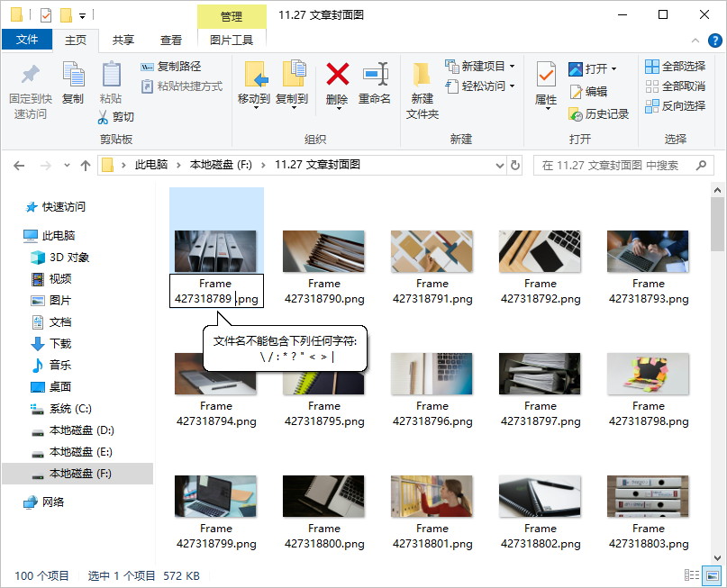Click the Cut (剪切) scissors icon
This screenshot has width=727, height=588.
[x=103, y=117]
